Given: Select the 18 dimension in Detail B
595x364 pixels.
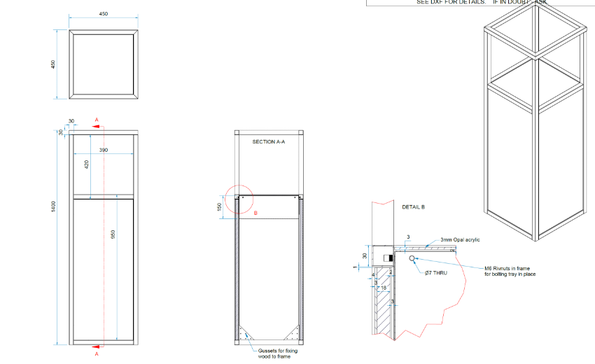Looking at the screenshot, I should pyautogui.click(x=384, y=287).
